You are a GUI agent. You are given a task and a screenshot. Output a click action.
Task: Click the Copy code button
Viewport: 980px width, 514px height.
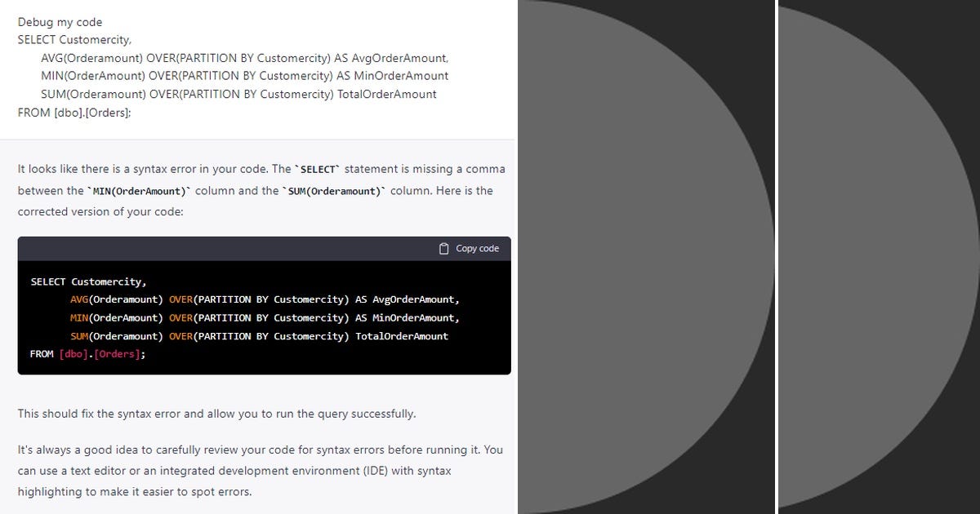470,248
